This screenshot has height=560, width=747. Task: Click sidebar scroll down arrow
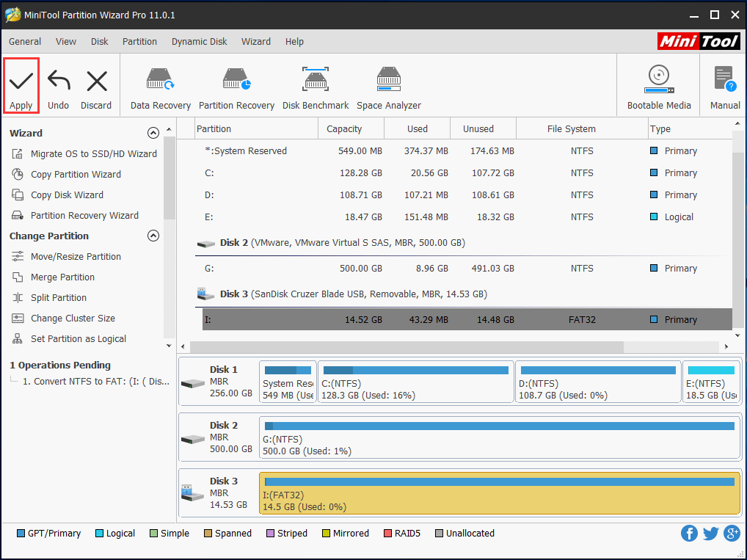click(x=169, y=346)
